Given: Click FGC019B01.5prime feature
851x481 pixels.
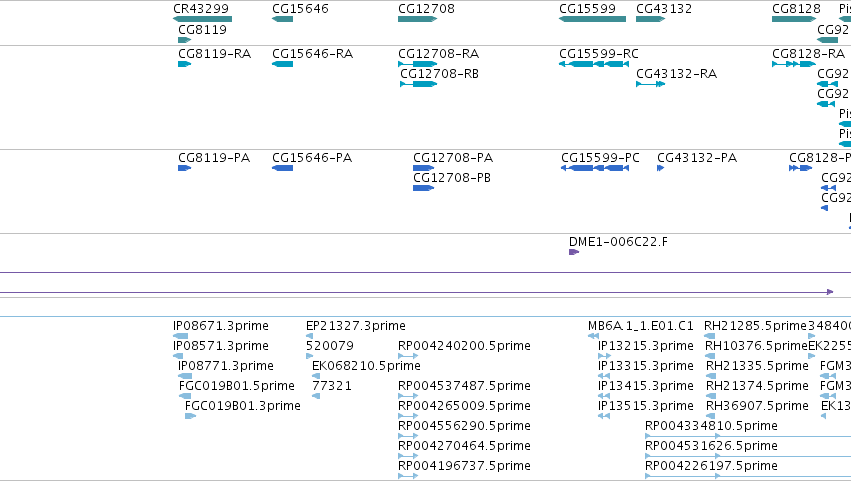Looking at the screenshot, I should 185,396.
